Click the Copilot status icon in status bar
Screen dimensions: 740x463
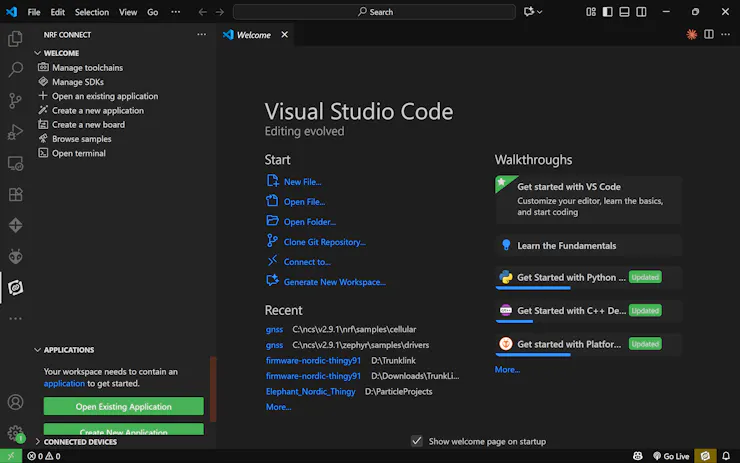click(x=638, y=456)
